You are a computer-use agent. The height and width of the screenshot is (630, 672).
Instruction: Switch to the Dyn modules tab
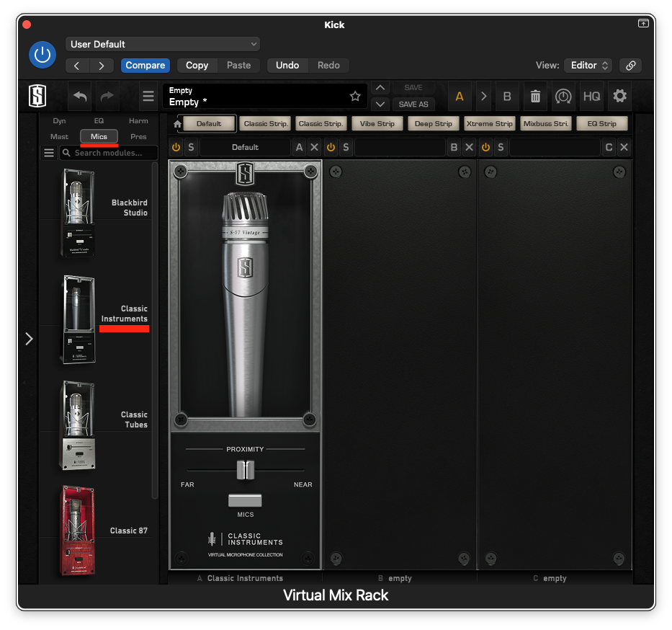[x=59, y=120]
